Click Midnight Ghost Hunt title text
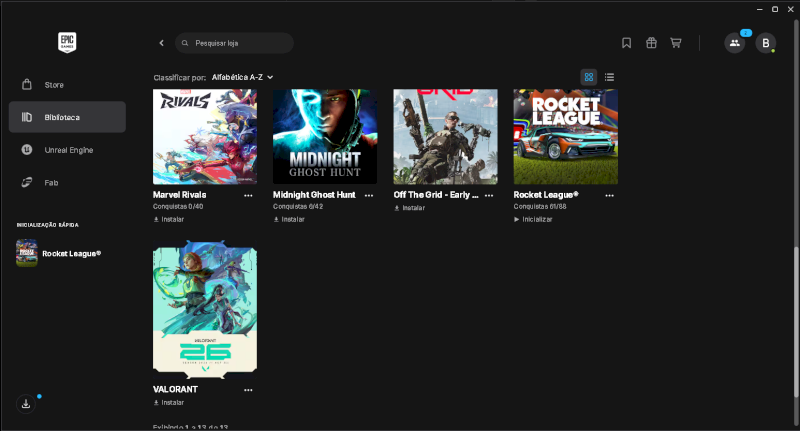 tap(314, 195)
